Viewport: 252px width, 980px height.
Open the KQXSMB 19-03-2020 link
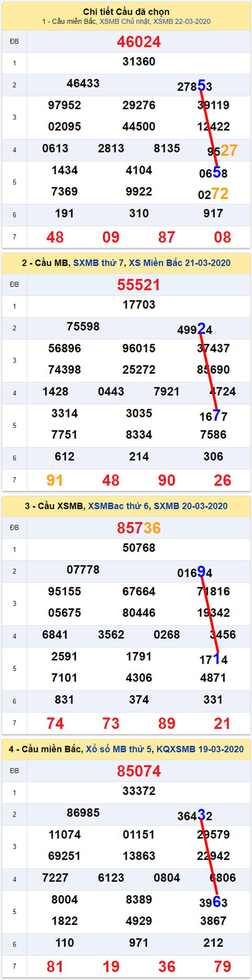pyautogui.click(x=200, y=749)
